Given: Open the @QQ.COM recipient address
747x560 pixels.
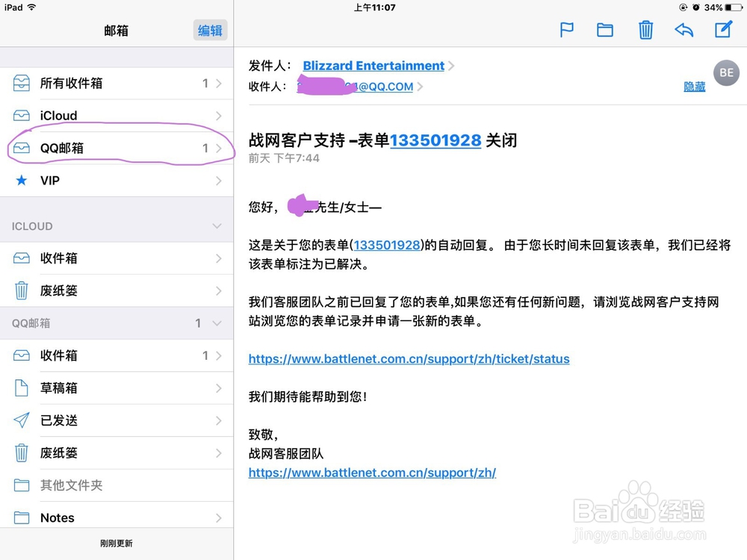Looking at the screenshot, I should (355, 87).
